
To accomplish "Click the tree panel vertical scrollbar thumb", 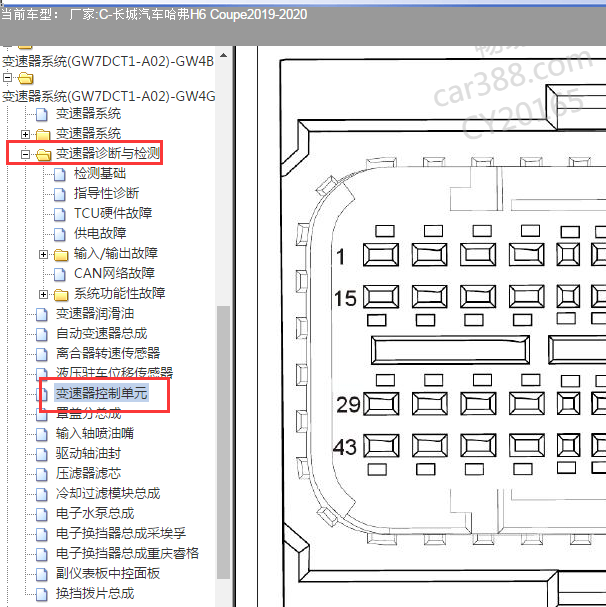I will pos(223,442).
